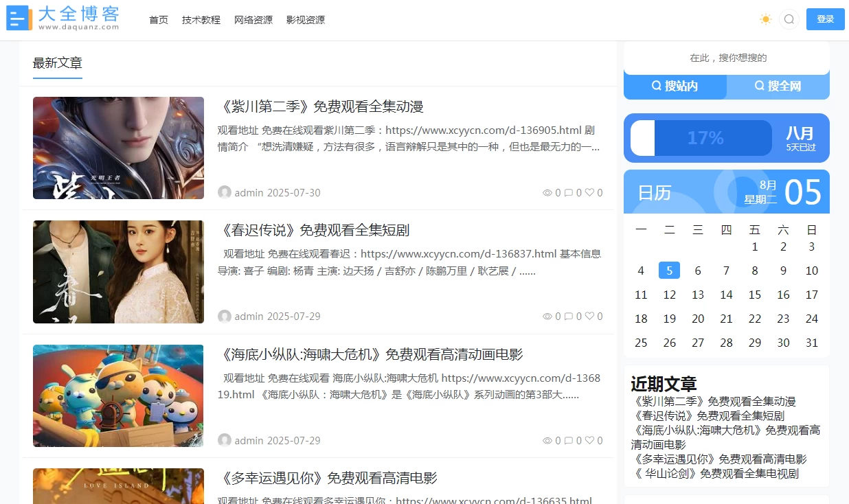Open the 影视资源 menu item
This screenshot has width=849, height=504.
point(305,20)
